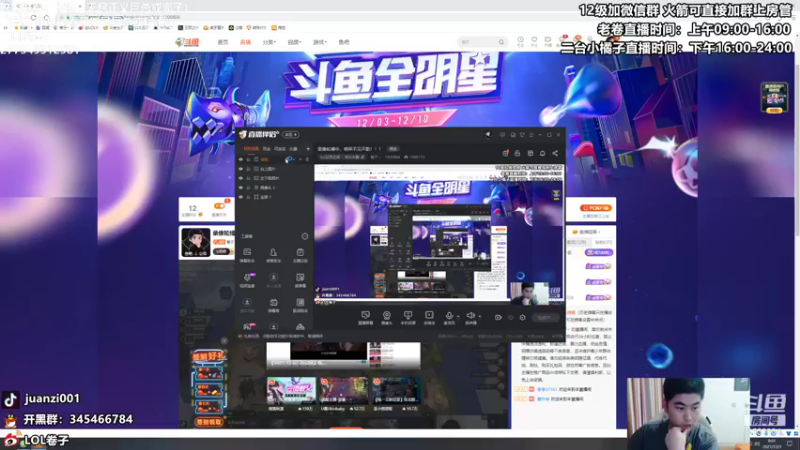Click the media player source icon in streaming toolbar
The height and width of the screenshot is (450, 800).
pos(429,317)
